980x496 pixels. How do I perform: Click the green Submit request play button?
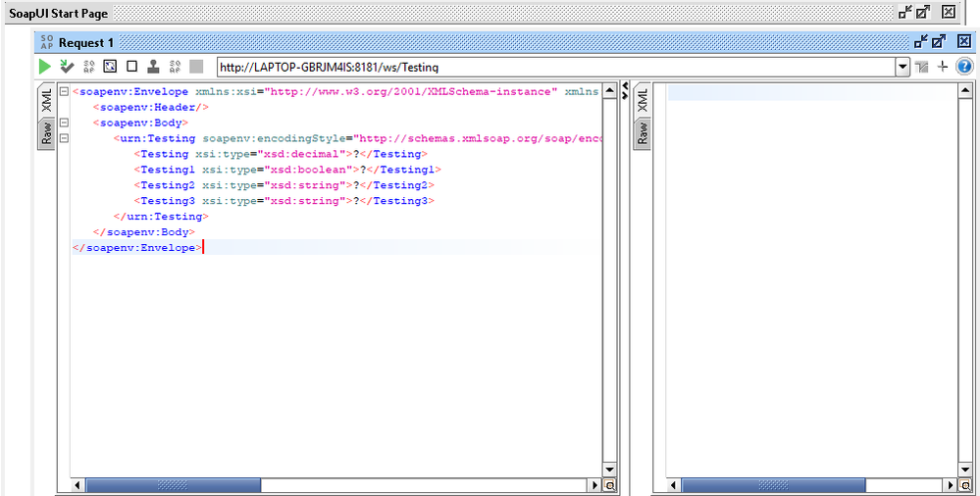(44, 67)
